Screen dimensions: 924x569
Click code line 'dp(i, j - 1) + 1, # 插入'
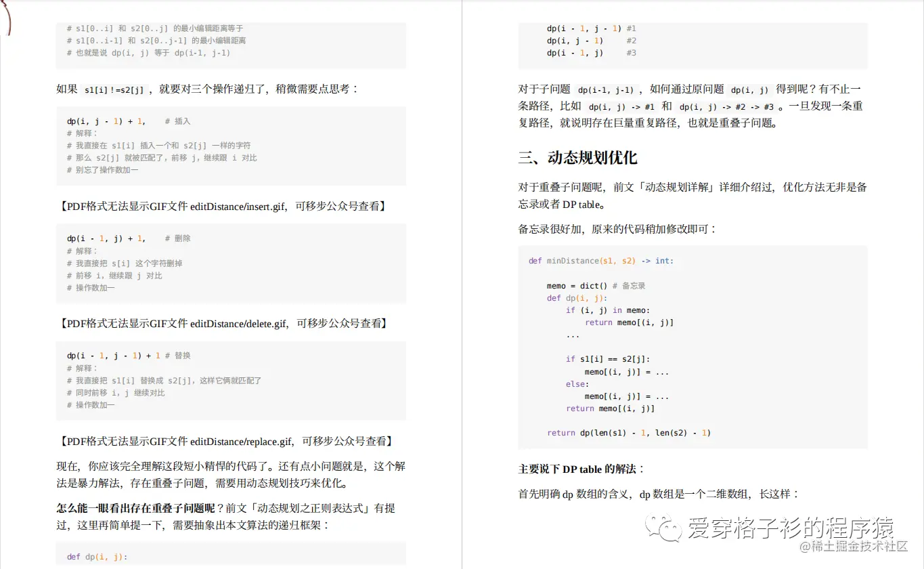tap(129, 121)
